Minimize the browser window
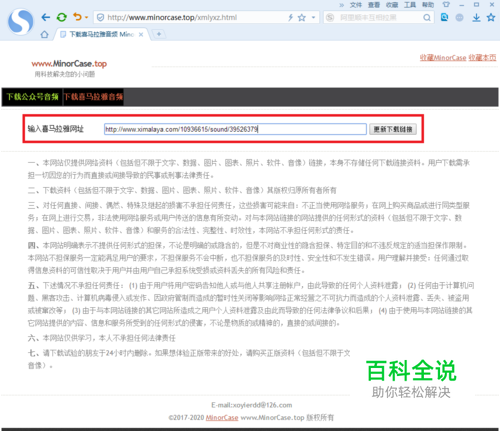The width and height of the screenshot is (500, 431). [x=461, y=5]
